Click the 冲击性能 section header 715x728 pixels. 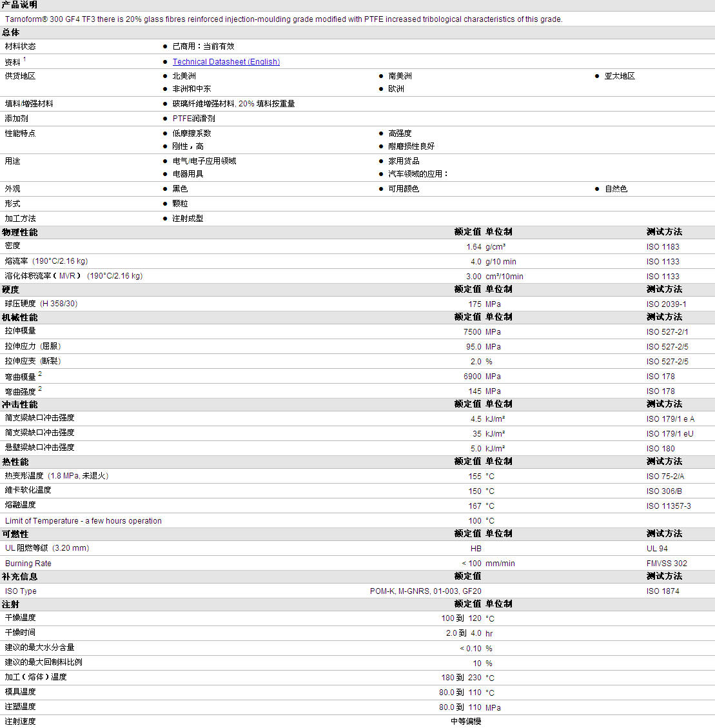[19, 406]
